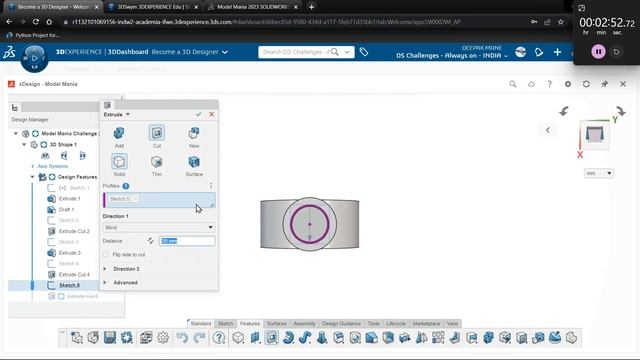Choose the Solid extrude type
This screenshot has height=360, width=640.
coord(119,165)
